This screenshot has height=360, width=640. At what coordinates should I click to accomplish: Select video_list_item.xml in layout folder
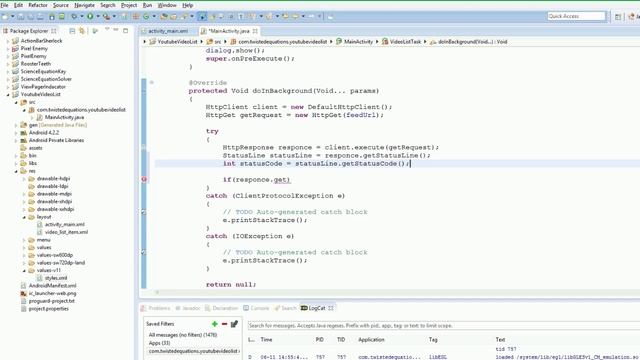coord(66,232)
